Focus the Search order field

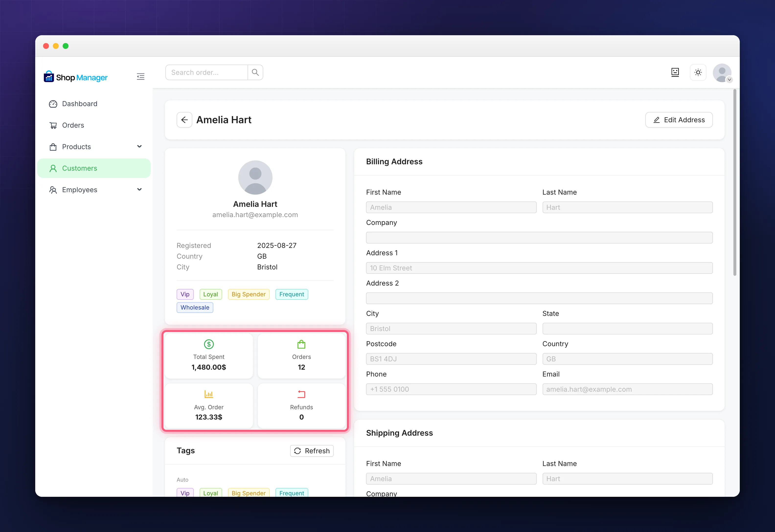click(x=207, y=72)
